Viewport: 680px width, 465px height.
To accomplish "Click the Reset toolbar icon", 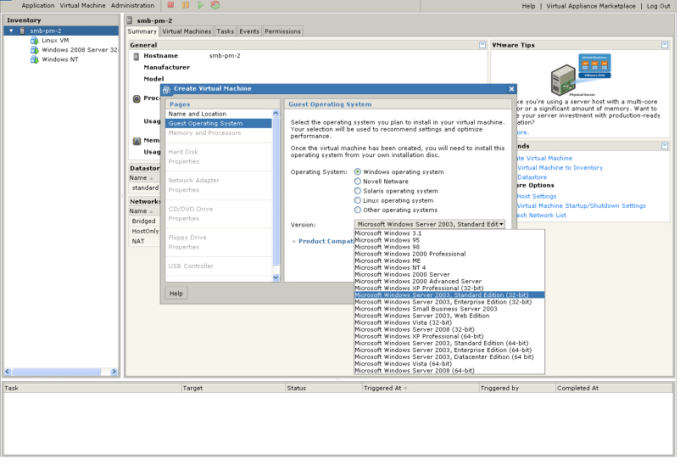I will [215, 5].
